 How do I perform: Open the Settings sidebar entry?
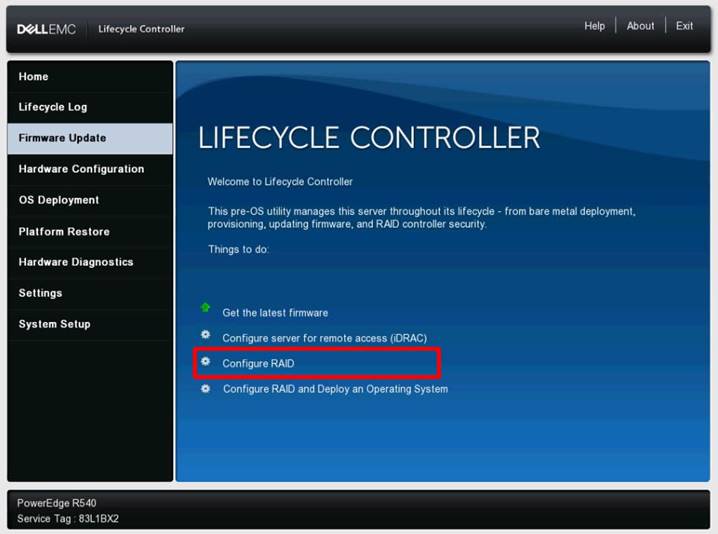[90, 293]
